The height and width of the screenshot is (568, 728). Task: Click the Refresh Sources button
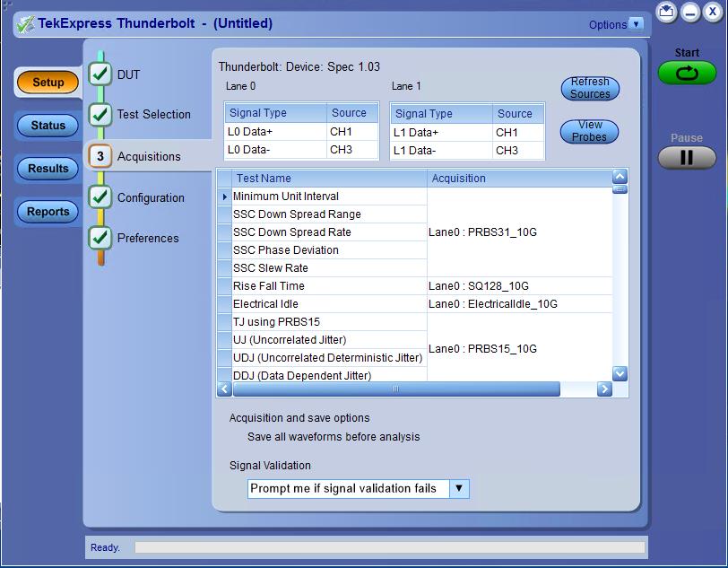[590, 88]
